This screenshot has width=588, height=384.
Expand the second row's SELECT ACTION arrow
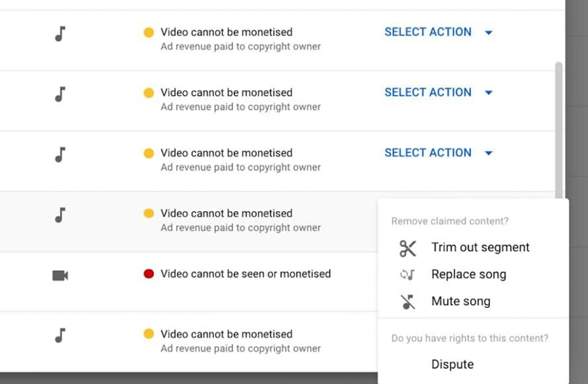click(489, 93)
